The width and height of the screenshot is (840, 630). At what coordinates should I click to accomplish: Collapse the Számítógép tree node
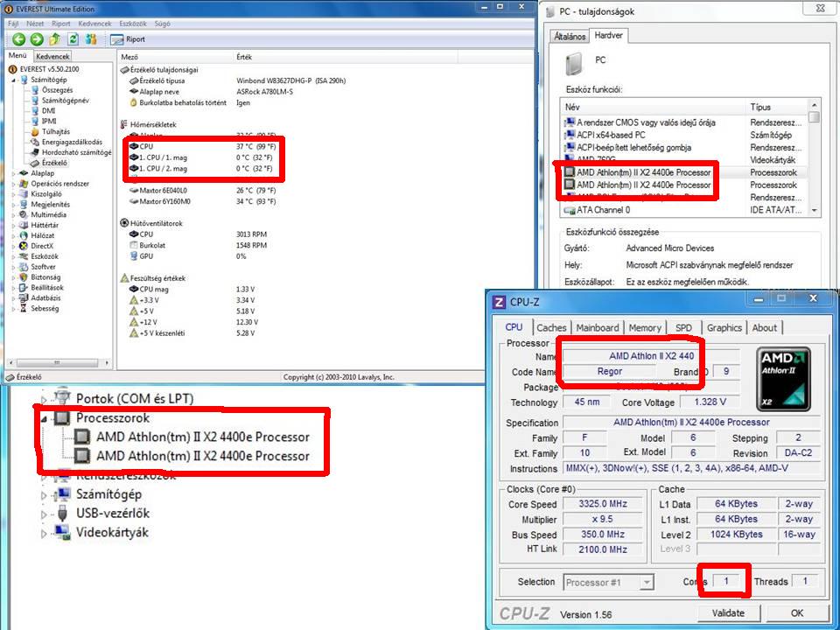[x=14, y=80]
